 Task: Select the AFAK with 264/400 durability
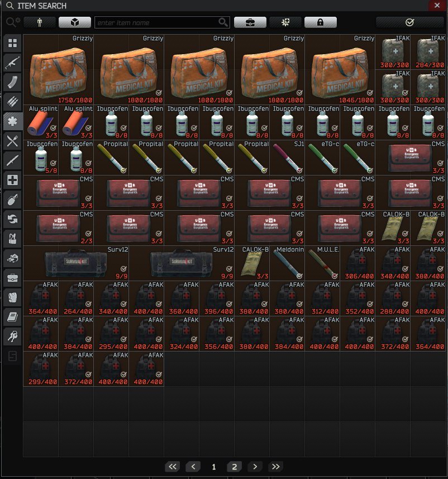click(x=76, y=298)
